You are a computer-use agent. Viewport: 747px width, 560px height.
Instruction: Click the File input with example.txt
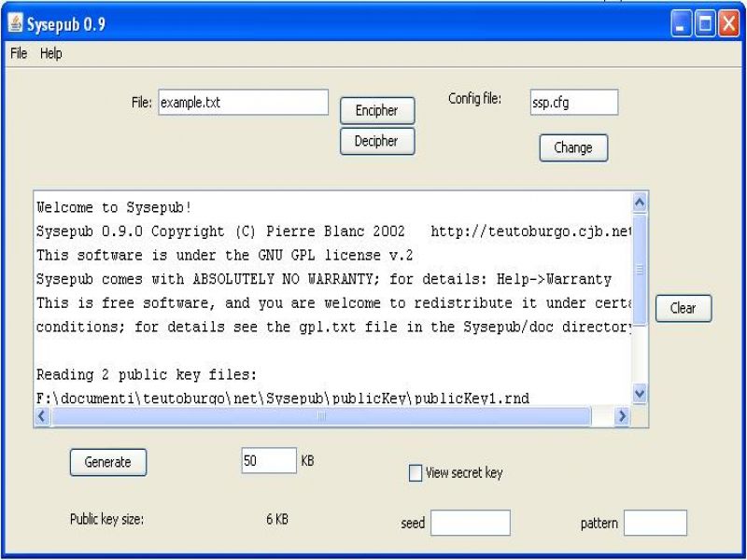(244, 103)
